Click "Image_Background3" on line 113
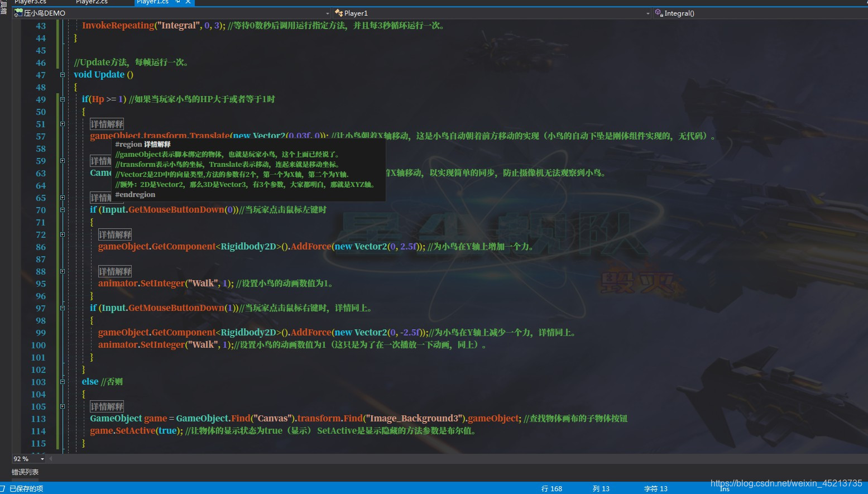 coord(414,419)
